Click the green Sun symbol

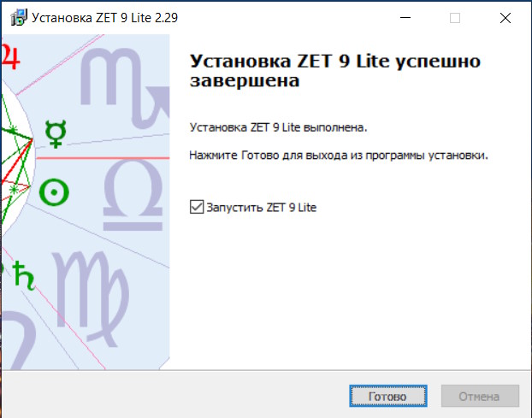(x=55, y=192)
